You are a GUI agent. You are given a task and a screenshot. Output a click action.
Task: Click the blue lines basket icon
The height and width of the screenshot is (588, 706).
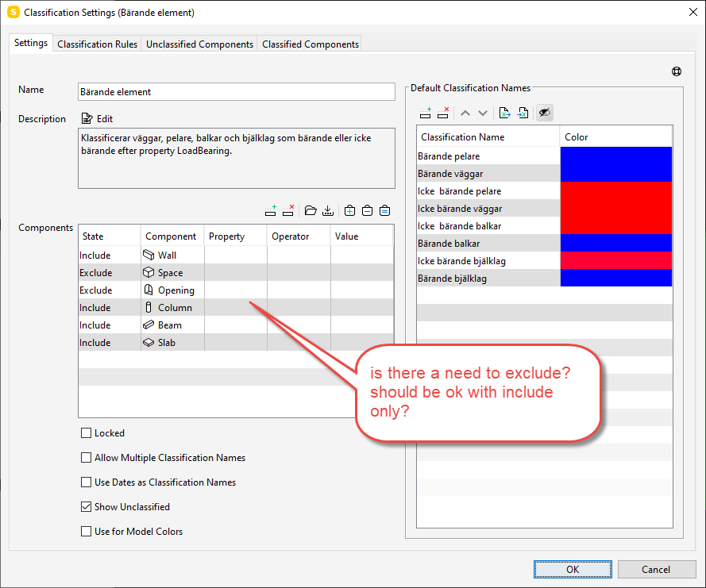click(385, 210)
